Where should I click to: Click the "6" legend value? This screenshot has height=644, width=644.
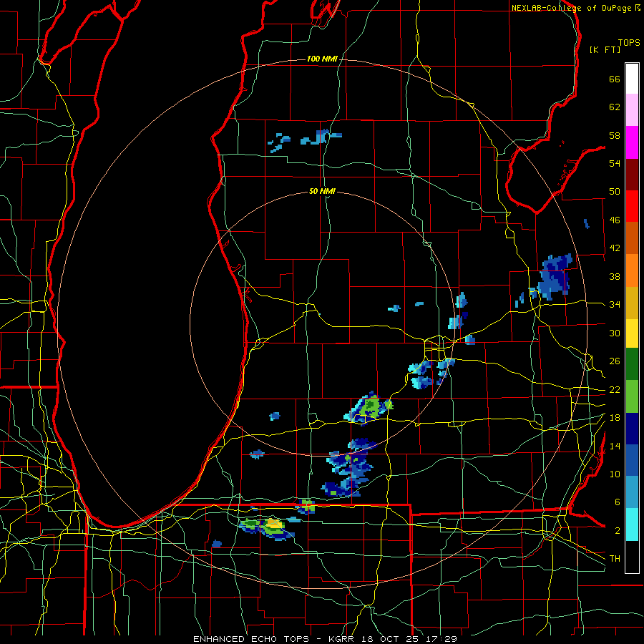pyautogui.click(x=618, y=502)
